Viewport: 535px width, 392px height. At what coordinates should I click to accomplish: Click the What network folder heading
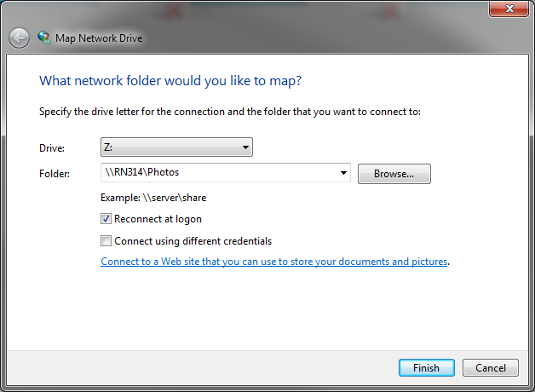(170, 81)
